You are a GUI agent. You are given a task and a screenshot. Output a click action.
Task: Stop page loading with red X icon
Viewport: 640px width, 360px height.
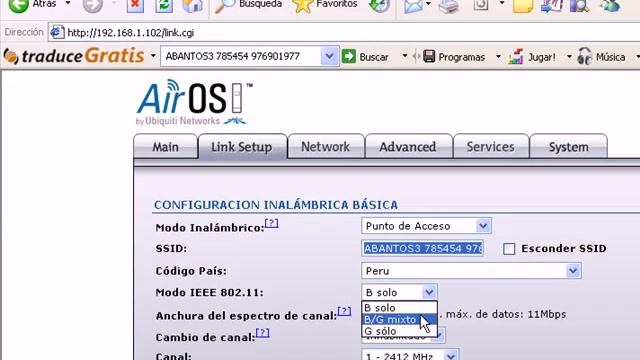coord(135,5)
